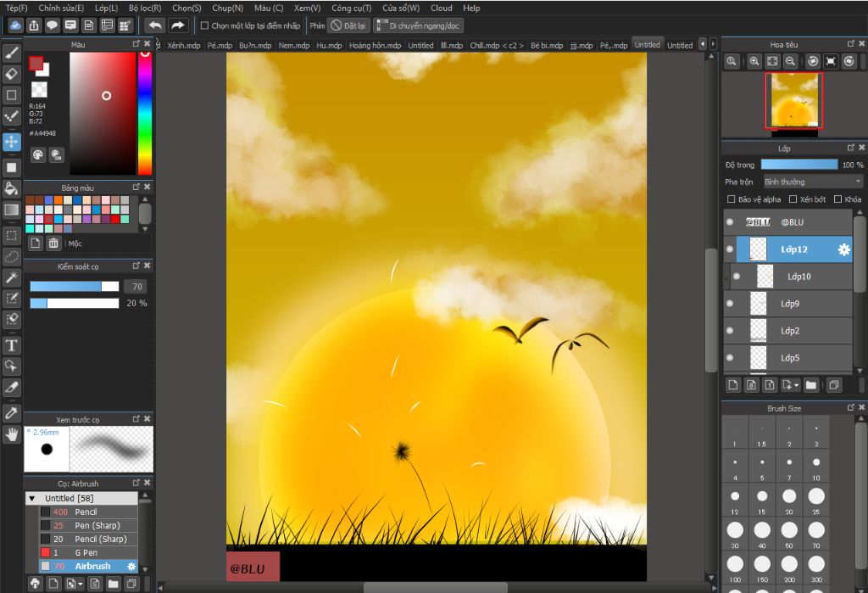This screenshot has height=593, width=868.
Task: Hide the Lớp5 layer
Action: tap(730, 357)
